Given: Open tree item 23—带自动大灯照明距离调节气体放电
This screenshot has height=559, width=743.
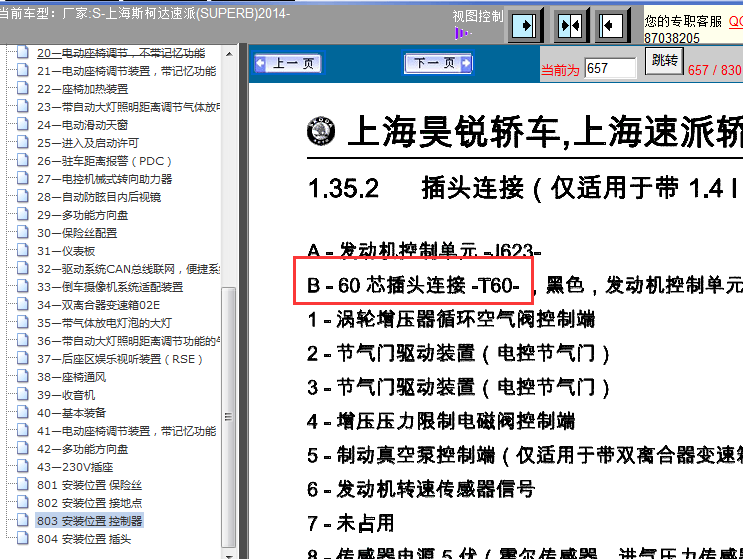Looking at the screenshot, I should [x=128, y=107].
